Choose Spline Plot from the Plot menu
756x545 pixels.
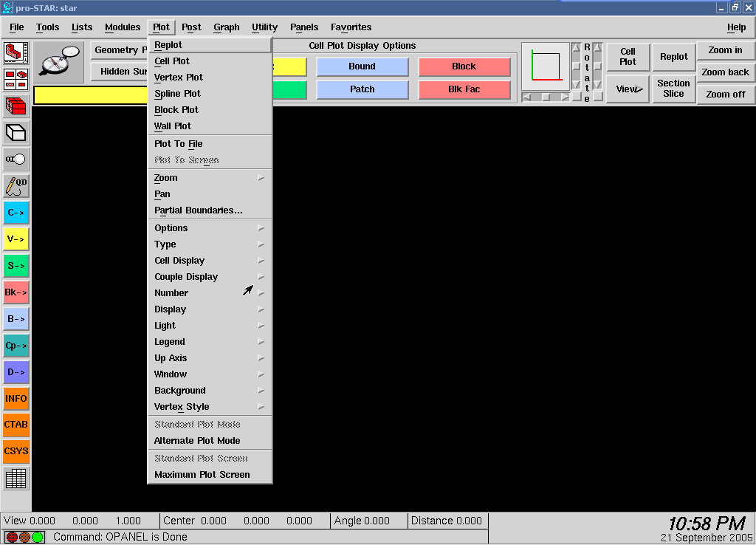coord(210,94)
